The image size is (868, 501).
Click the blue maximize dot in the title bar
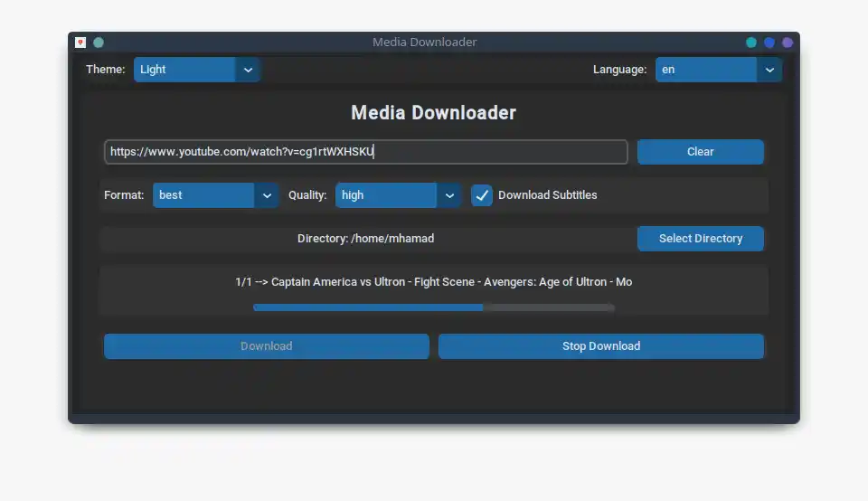(x=769, y=43)
